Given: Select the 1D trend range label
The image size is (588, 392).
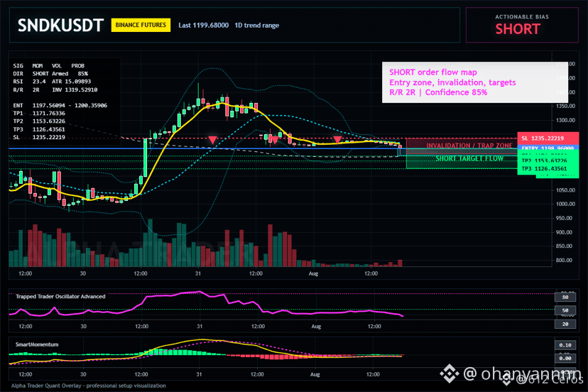Looking at the screenshot, I should tap(256, 26).
